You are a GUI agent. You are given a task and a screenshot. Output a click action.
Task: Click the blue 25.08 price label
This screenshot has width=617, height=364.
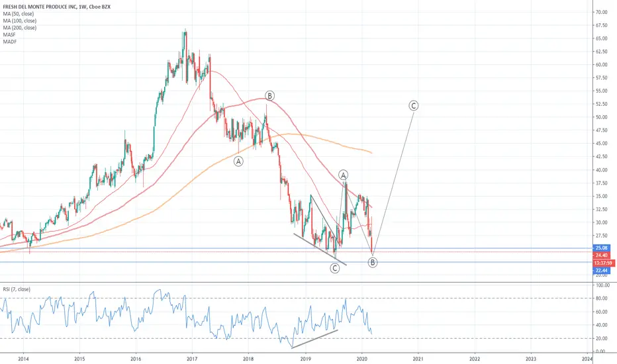601,248
